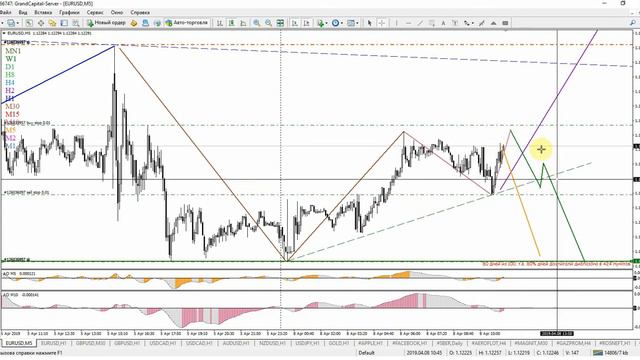The height and width of the screenshot is (360, 640).
Task: Open the Сервис menu
Action: [95, 13]
